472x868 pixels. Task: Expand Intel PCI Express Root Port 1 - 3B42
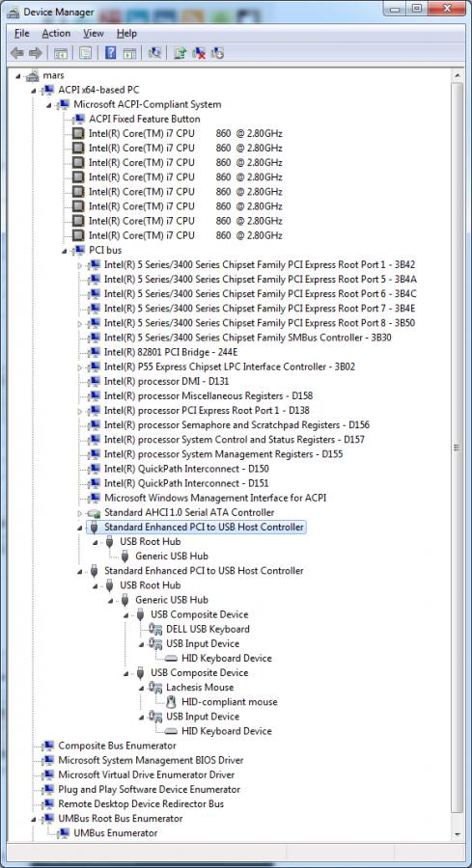[80, 265]
